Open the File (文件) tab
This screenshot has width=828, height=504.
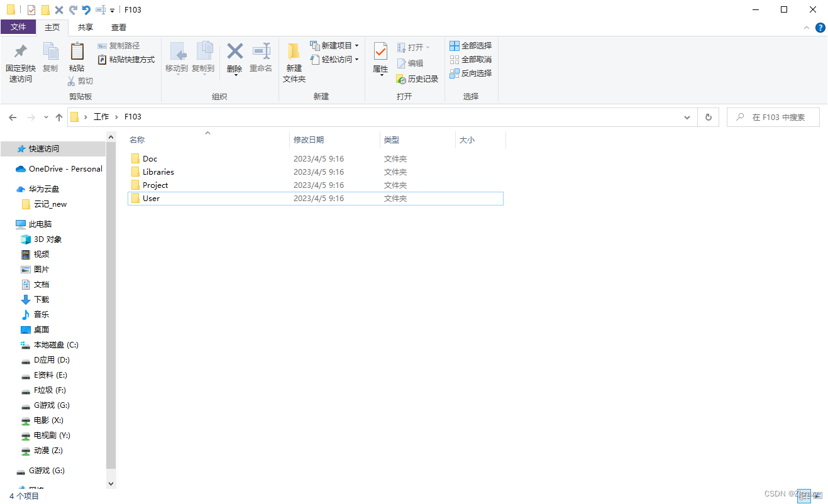point(18,27)
